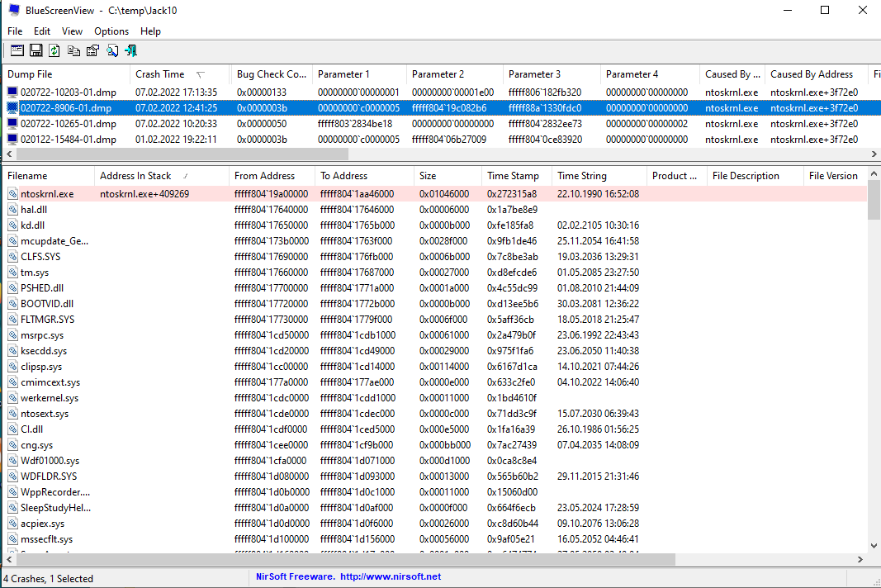Screen dimensions: 881x588
Task: Select crash row 020722-10265-01.dmp
Action: coord(442,124)
